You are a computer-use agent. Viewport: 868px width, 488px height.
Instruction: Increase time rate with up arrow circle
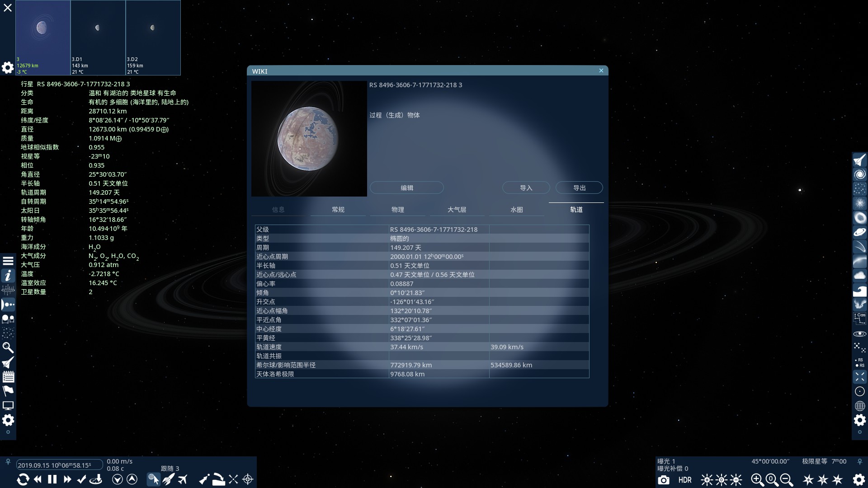pyautogui.click(x=132, y=479)
